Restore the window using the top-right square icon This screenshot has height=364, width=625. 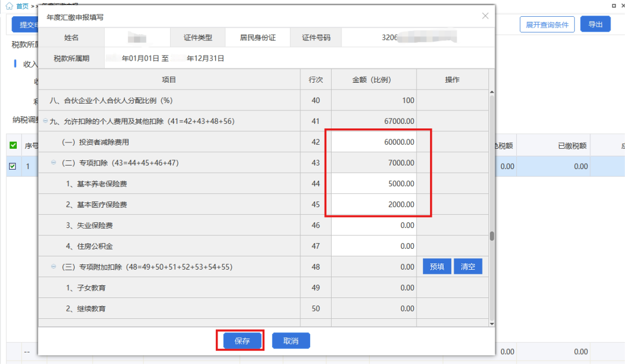tap(613, 5)
